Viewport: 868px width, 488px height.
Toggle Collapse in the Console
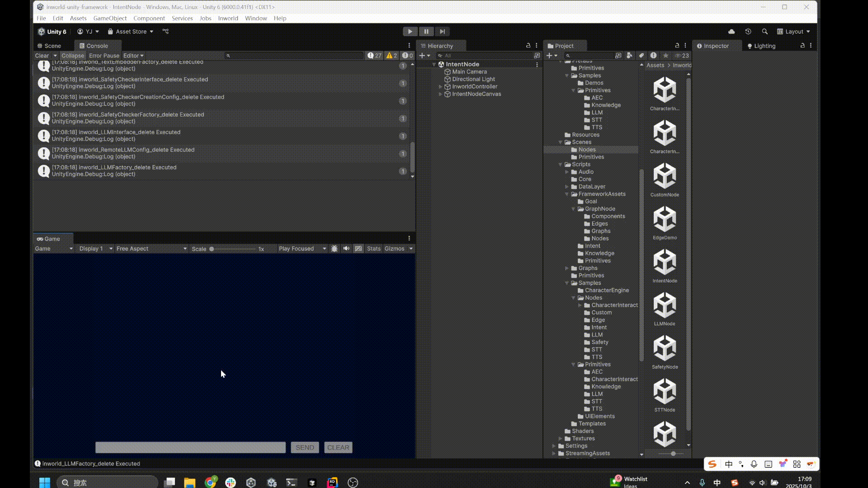coord(73,56)
